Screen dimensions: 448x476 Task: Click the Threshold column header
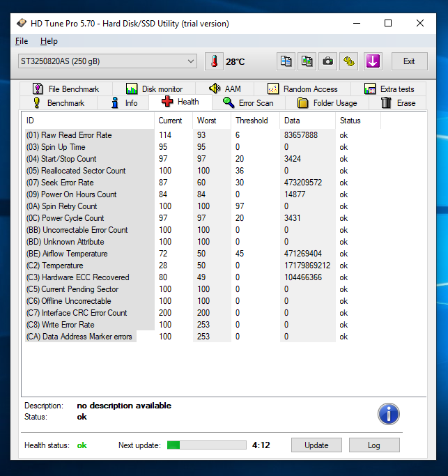pos(255,121)
